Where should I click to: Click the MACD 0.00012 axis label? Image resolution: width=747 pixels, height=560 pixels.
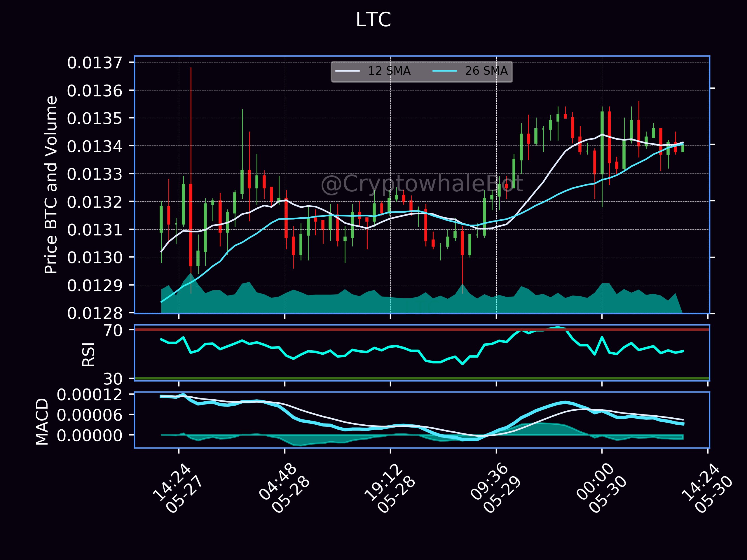coord(90,395)
